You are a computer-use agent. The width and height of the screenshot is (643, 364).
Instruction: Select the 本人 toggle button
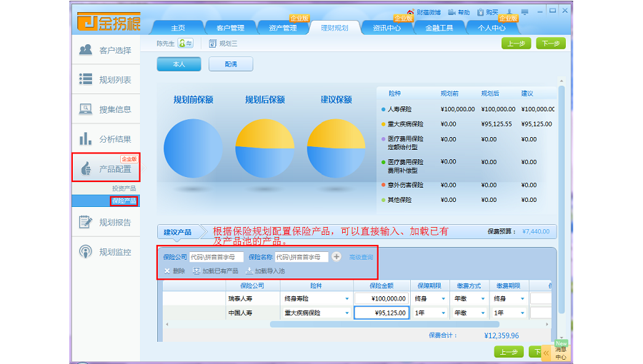coord(179,64)
